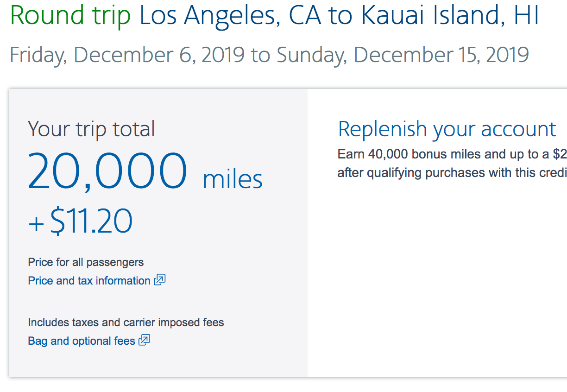The height and width of the screenshot is (392, 567).
Task: Open the Bag and optional fees link
Action: (82, 341)
